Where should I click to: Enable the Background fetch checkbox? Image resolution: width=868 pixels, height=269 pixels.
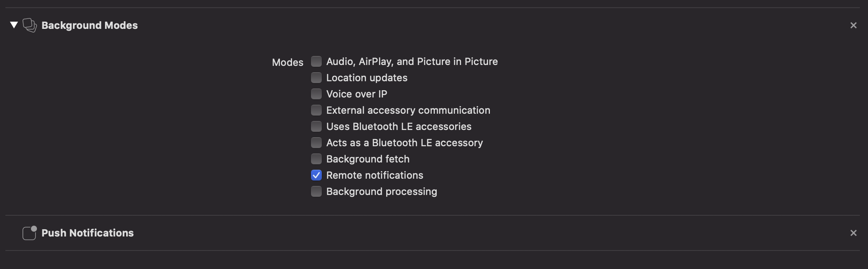[316, 159]
